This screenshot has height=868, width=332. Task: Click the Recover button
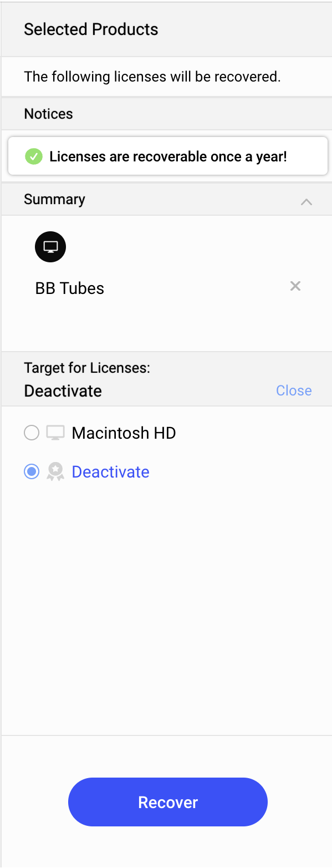(x=168, y=802)
